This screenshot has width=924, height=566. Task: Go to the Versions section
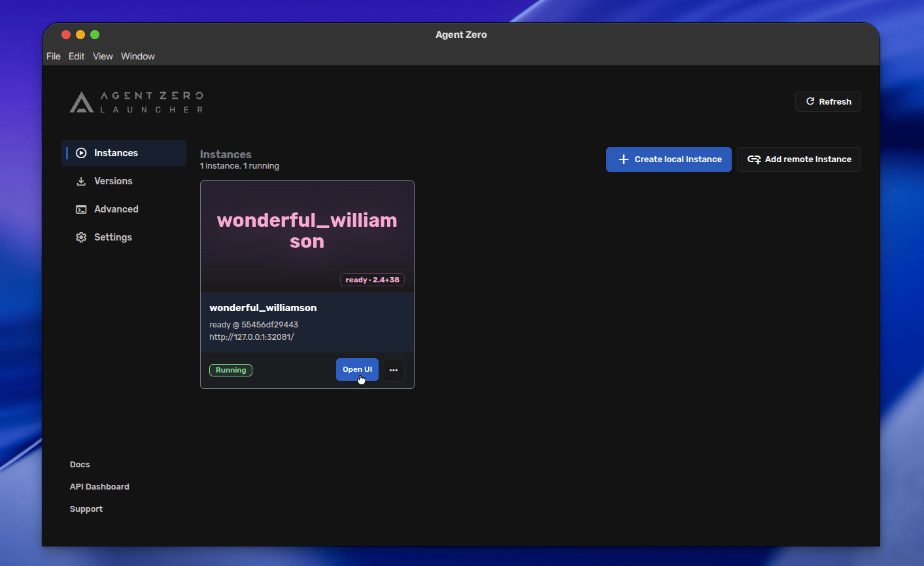tap(124, 181)
